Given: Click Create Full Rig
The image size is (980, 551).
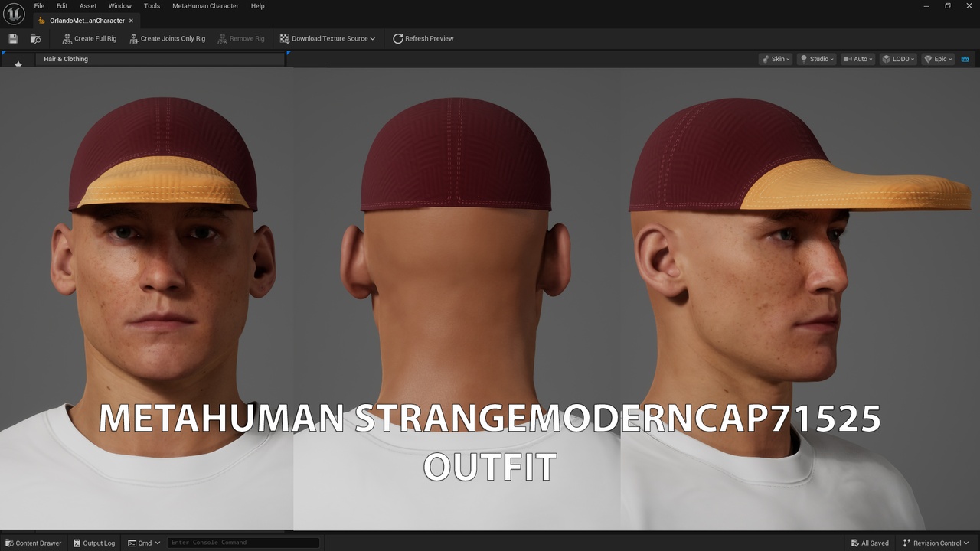Looking at the screenshot, I should pyautogui.click(x=90, y=38).
